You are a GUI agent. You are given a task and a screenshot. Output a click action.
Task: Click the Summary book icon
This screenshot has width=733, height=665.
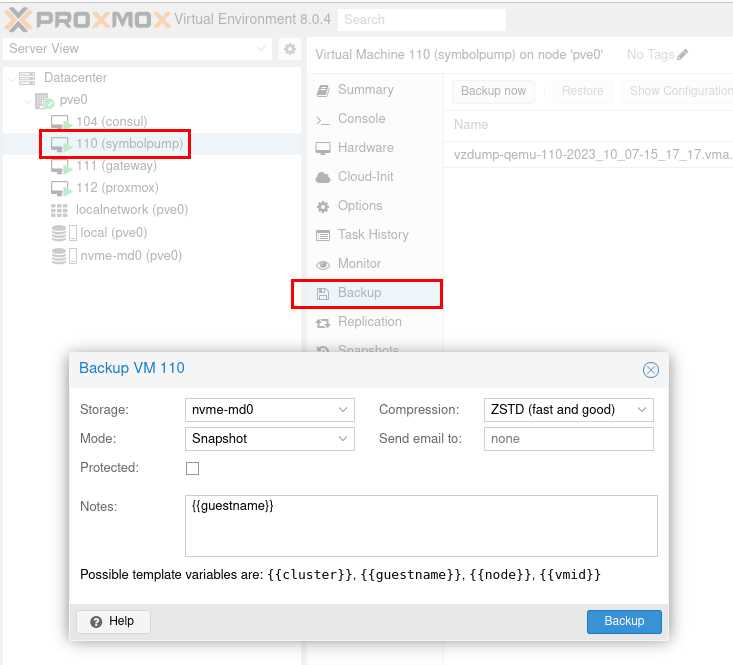point(323,90)
